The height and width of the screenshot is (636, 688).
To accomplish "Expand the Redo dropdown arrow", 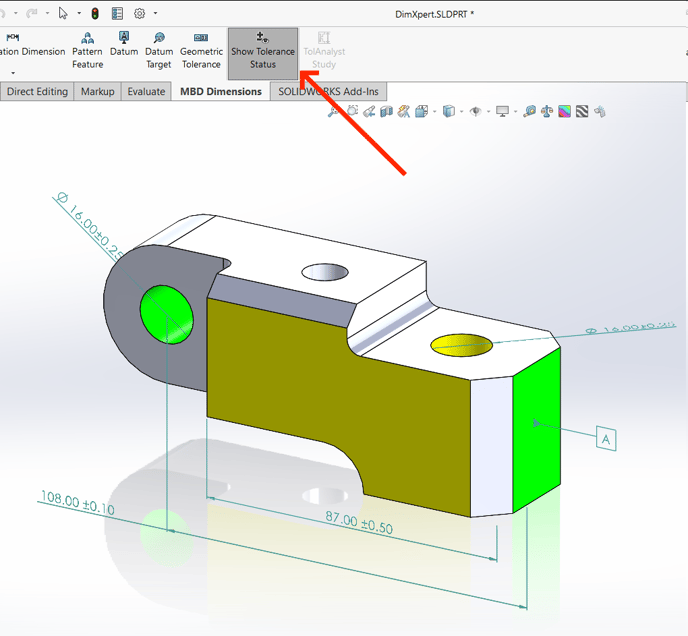I will 47,14.
